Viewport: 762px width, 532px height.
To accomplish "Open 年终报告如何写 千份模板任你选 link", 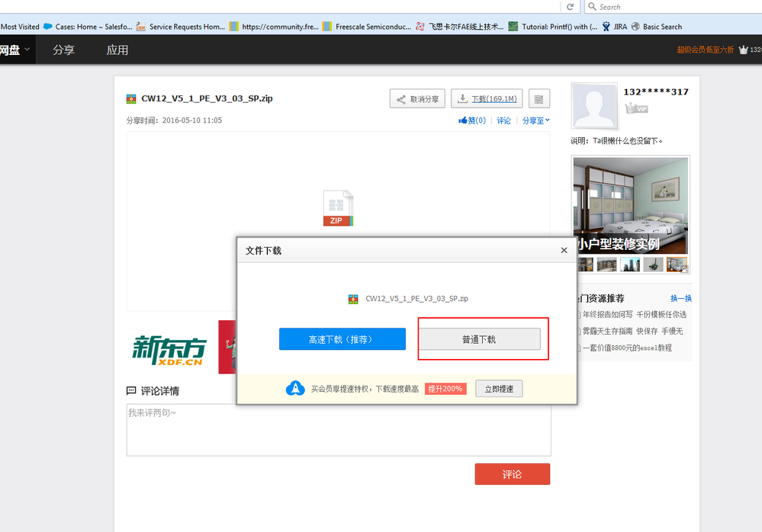I will [634, 315].
